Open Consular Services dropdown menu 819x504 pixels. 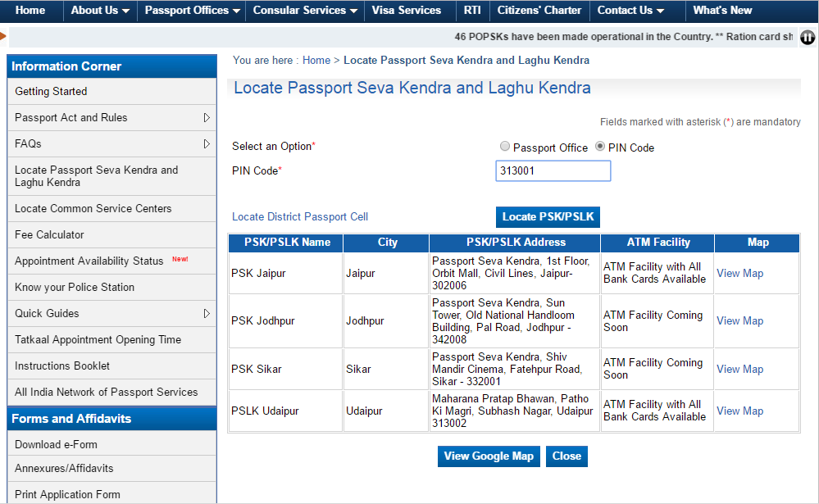305,11
